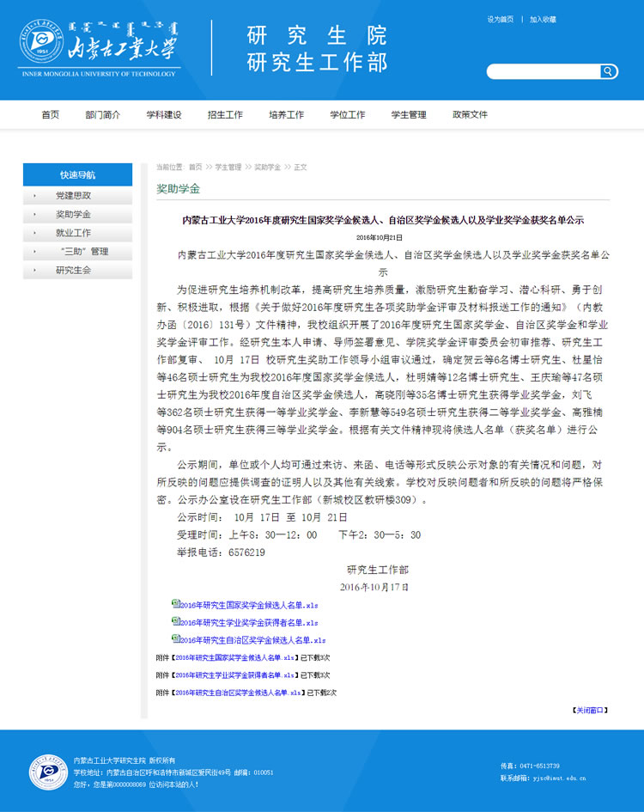Expand the "三助"管理 sidebar item
Viewport: 644px width, 812px height.
pyautogui.click(x=84, y=252)
